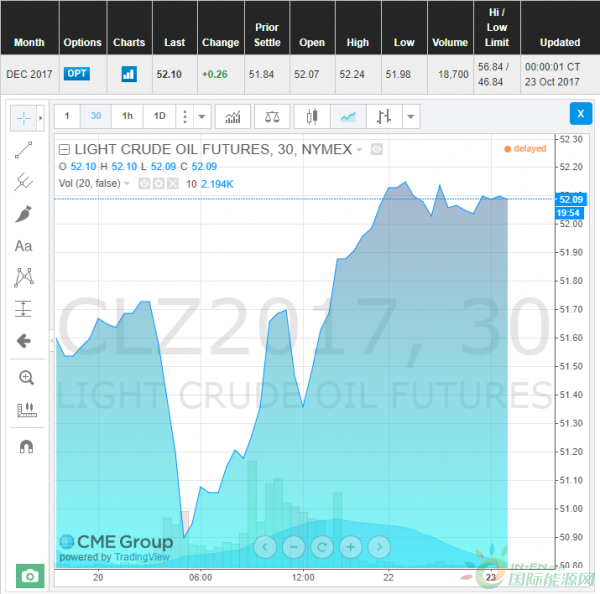Expand the time interval dropdown arrow
Viewport: 600px width, 594px height.
click(202, 116)
